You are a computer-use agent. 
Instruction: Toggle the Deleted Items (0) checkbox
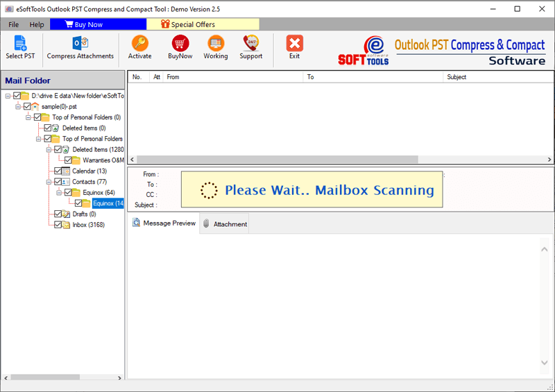47,128
